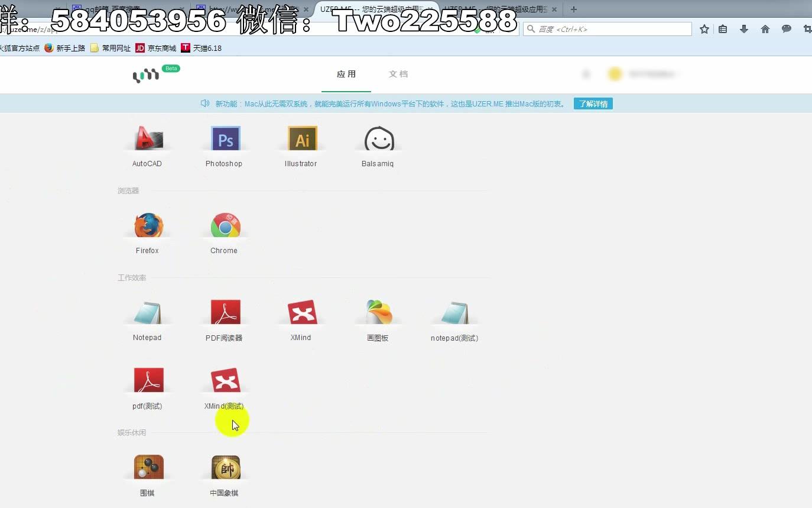Open the XMind(测试) app icon
Viewport: 812px width, 508px height.
(x=225, y=381)
